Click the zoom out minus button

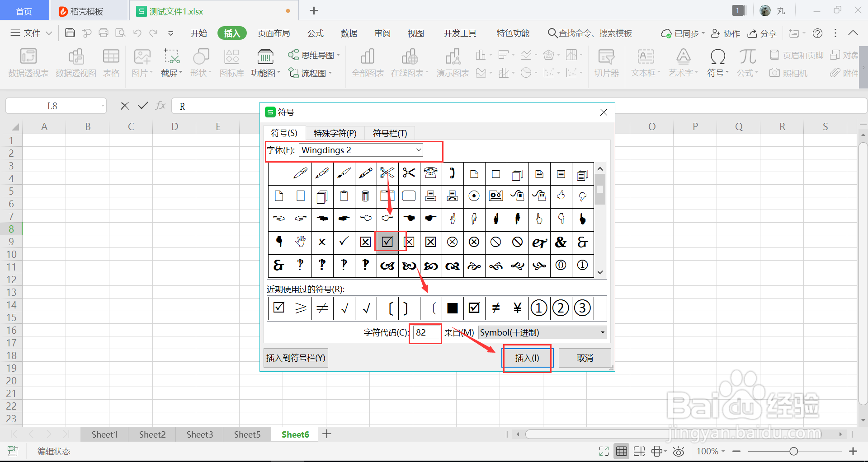point(736,451)
